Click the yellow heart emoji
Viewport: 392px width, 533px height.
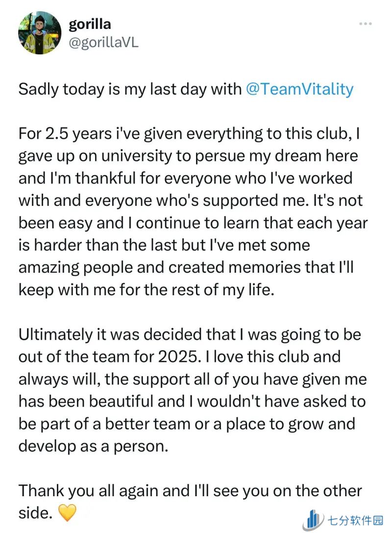(x=67, y=513)
